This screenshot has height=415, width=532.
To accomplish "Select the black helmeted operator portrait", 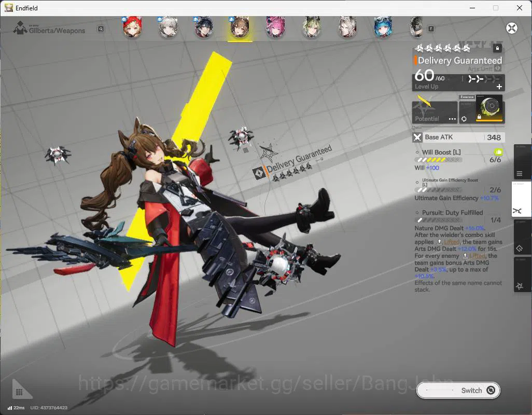I will point(417,27).
